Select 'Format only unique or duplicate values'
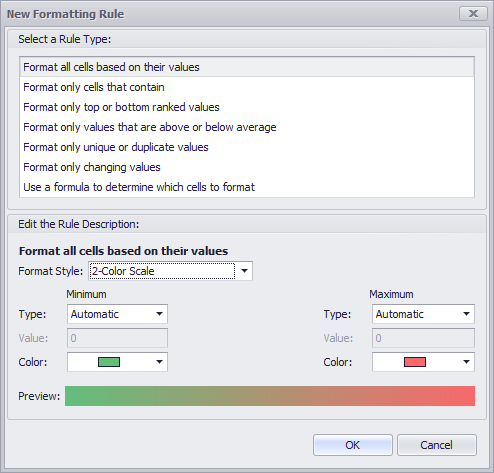 point(247,147)
